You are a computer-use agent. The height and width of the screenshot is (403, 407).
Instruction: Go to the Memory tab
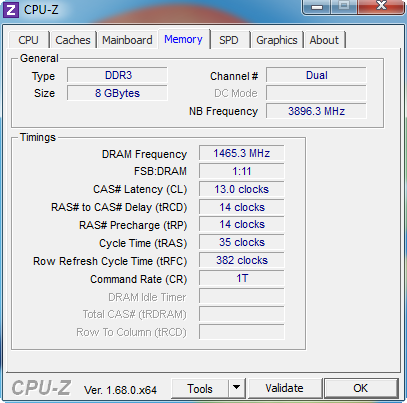(x=183, y=39)
